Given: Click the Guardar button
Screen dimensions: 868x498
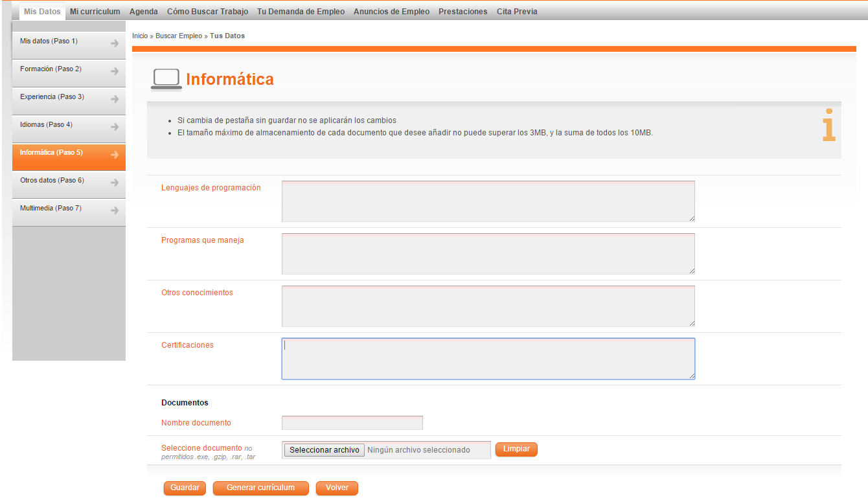Looking at the screenshot, I should click(184, 488).
